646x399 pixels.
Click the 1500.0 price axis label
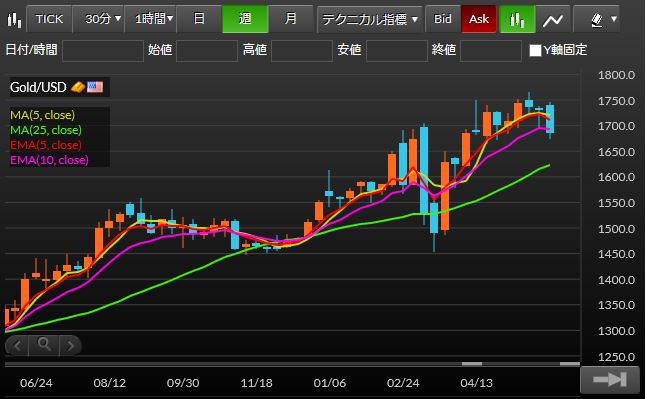point(616,229)
